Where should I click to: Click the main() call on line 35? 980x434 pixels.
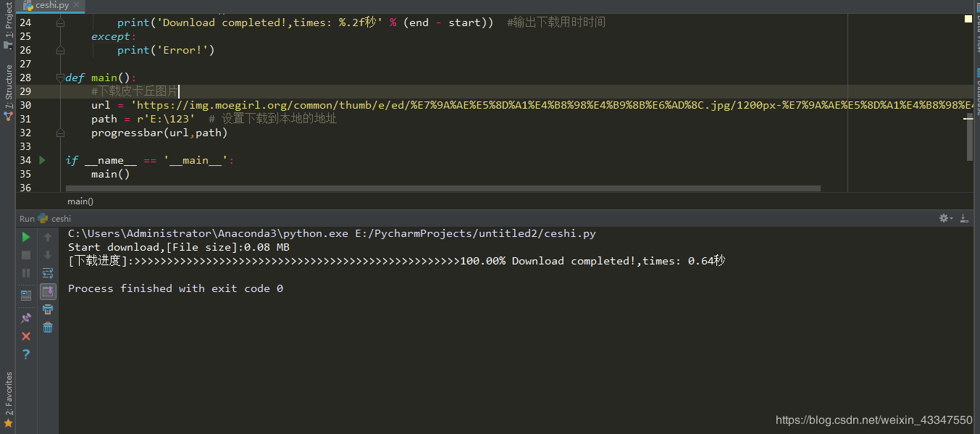point(110,174)
